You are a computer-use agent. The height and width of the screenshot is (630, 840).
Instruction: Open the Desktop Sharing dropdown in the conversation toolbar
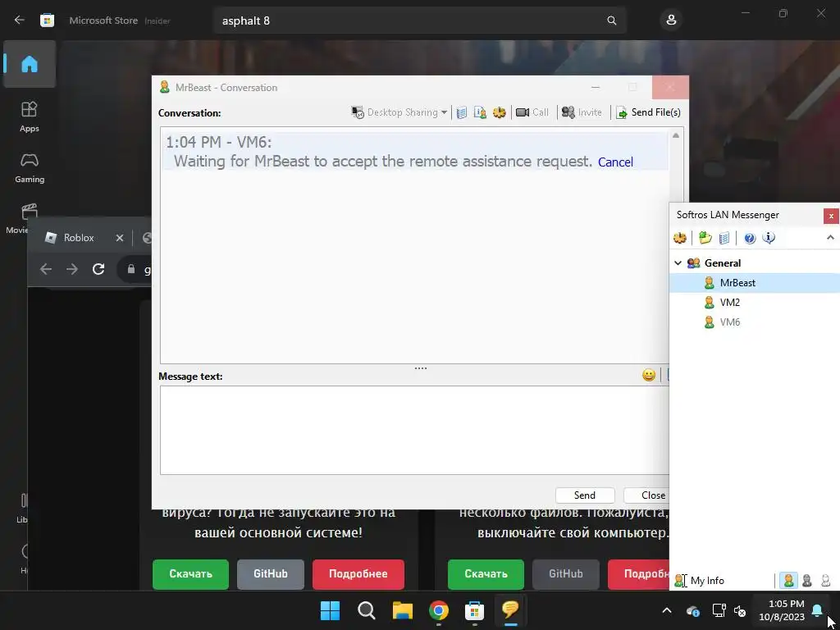click(x=399, y=112)
